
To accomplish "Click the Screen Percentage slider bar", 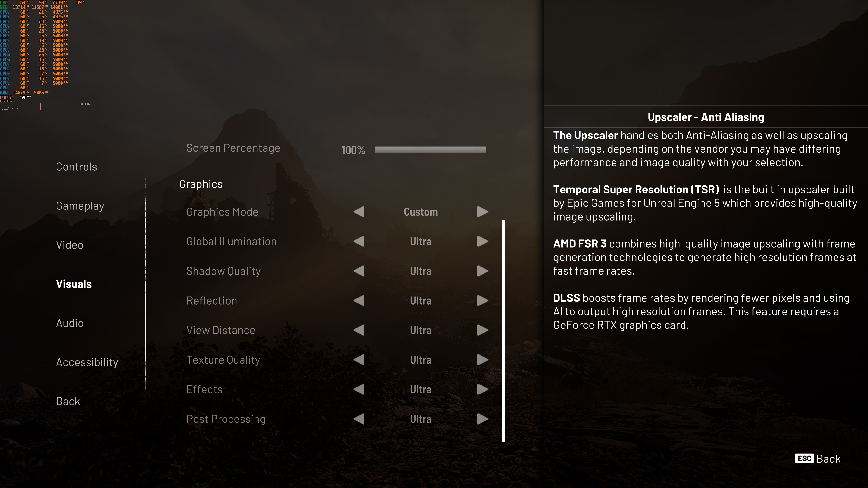I will tap(430, 150).
